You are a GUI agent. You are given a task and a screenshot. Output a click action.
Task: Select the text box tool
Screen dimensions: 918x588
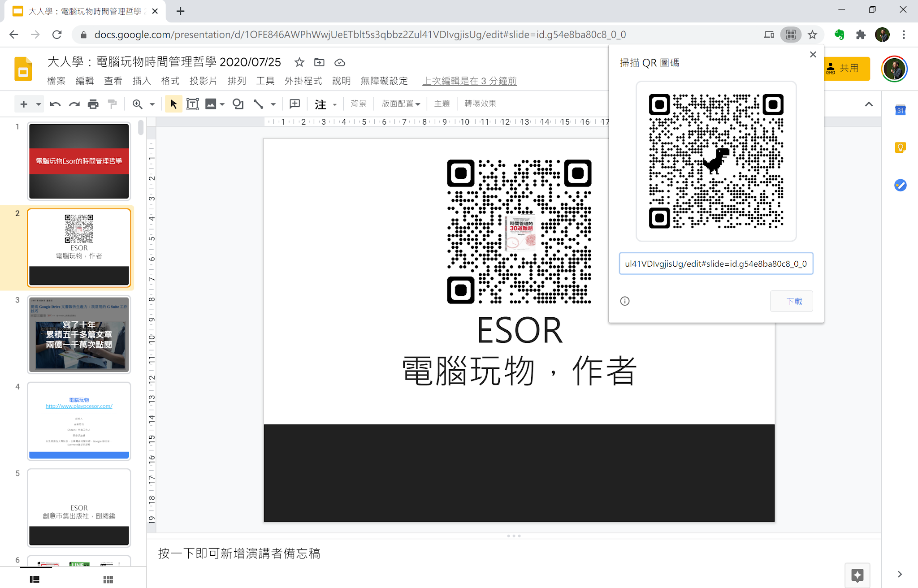tap(192, 104)
